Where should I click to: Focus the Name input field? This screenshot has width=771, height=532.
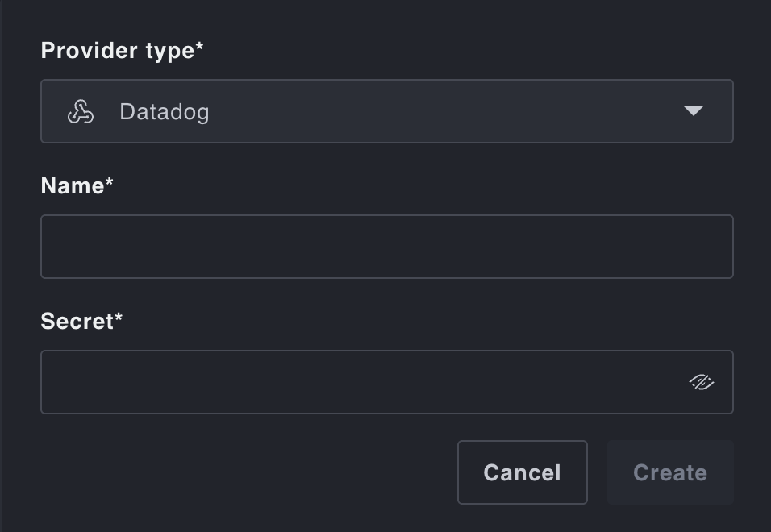386,247
